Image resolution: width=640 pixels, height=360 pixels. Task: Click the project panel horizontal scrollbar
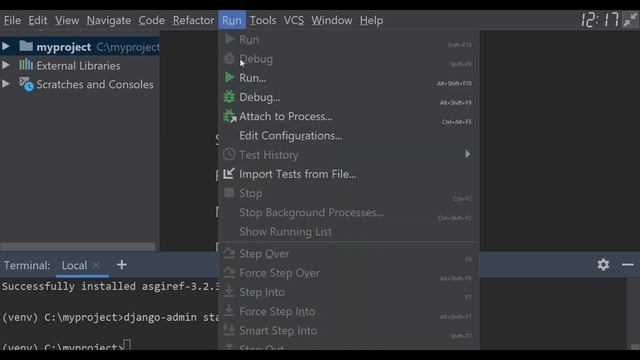coord(78,247)
